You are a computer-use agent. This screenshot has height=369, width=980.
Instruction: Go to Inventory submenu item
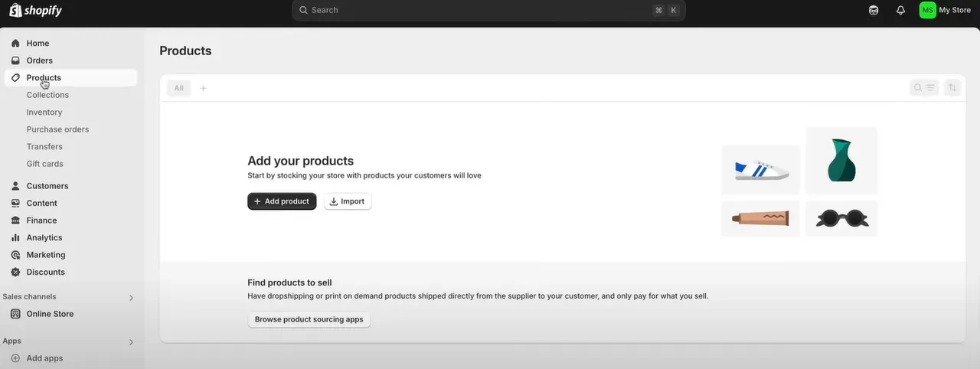coord(44,113)
